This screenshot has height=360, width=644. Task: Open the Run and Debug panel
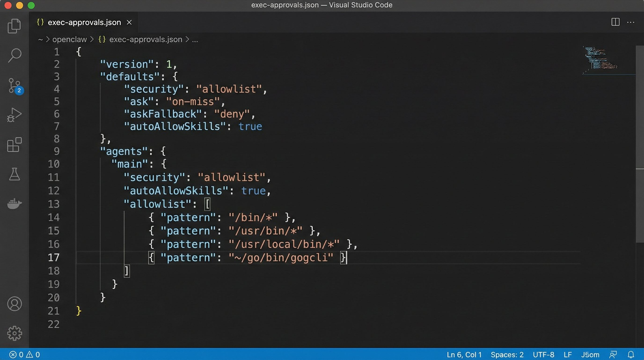pyautogui.click(x=14, y=115)
